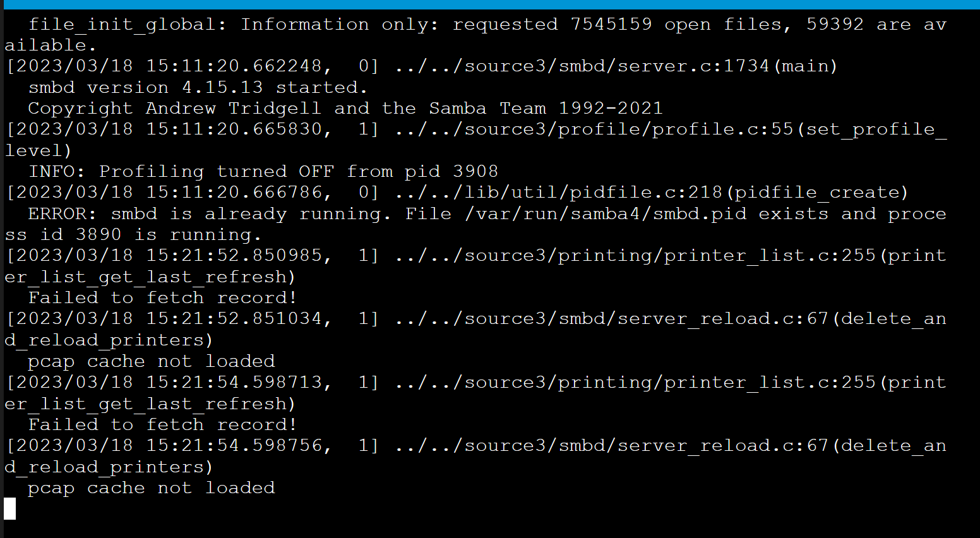The image size is (980, 538).
Task: Click the 'server.c:1734(main)' source reference
Action: (727, 66)
